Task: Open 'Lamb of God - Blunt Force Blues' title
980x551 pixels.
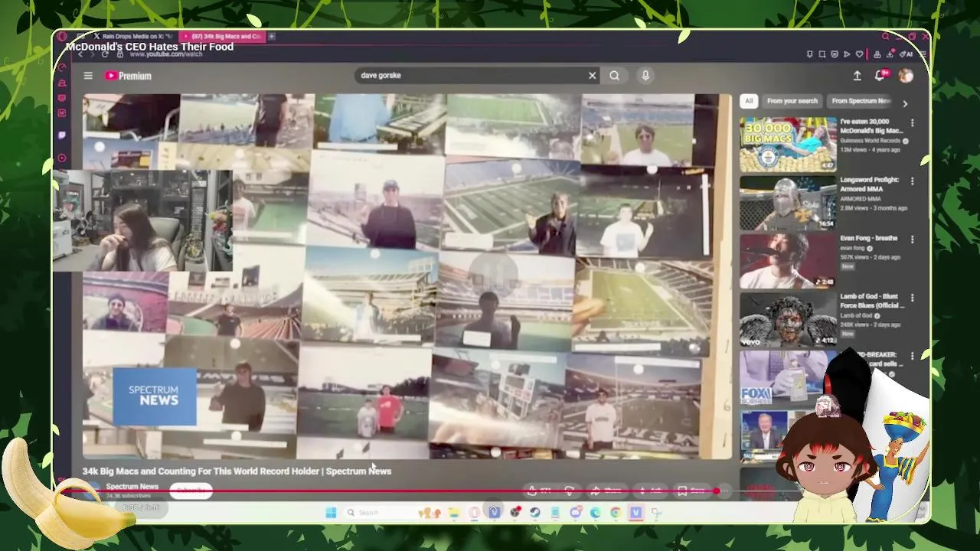Action: coord(871,301)
